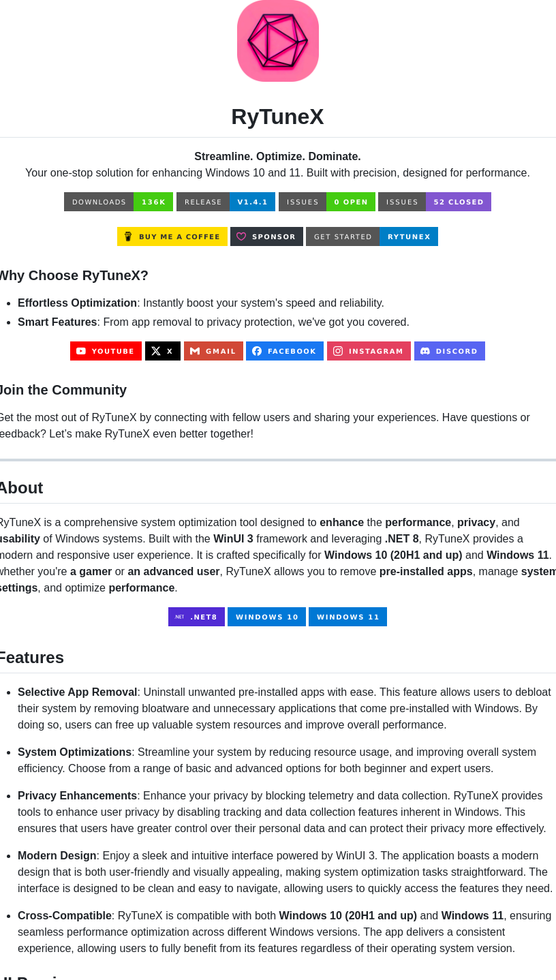Click the Sponsor heart icon

241,236
